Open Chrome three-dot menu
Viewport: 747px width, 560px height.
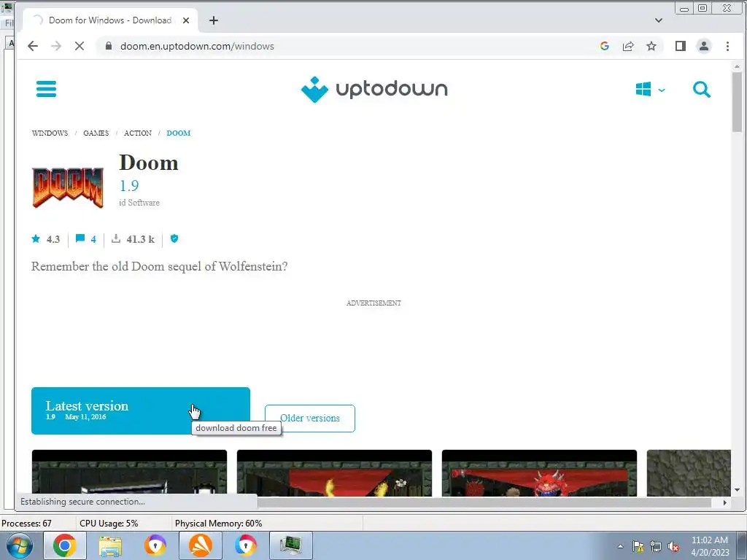(727, 46)
